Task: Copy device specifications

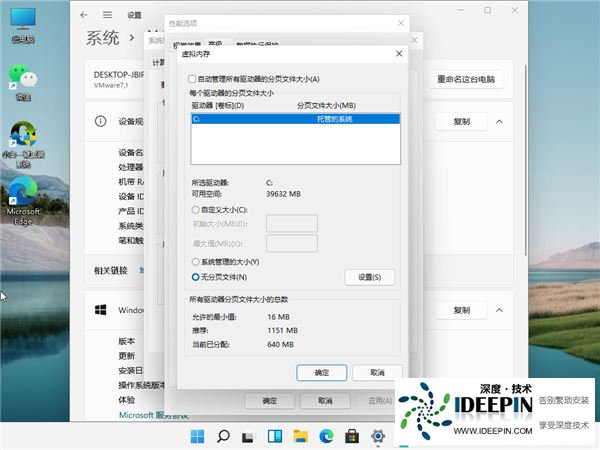Action: click(x=461, y=121)
